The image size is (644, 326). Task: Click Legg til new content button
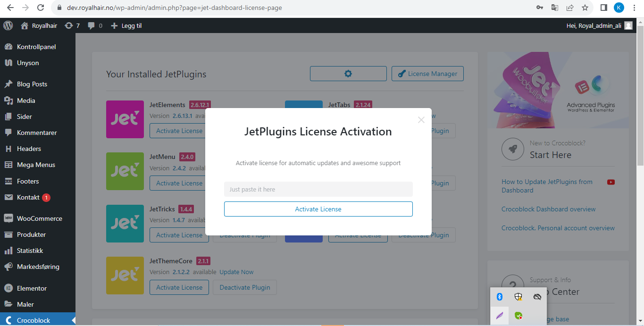[126, 25]
